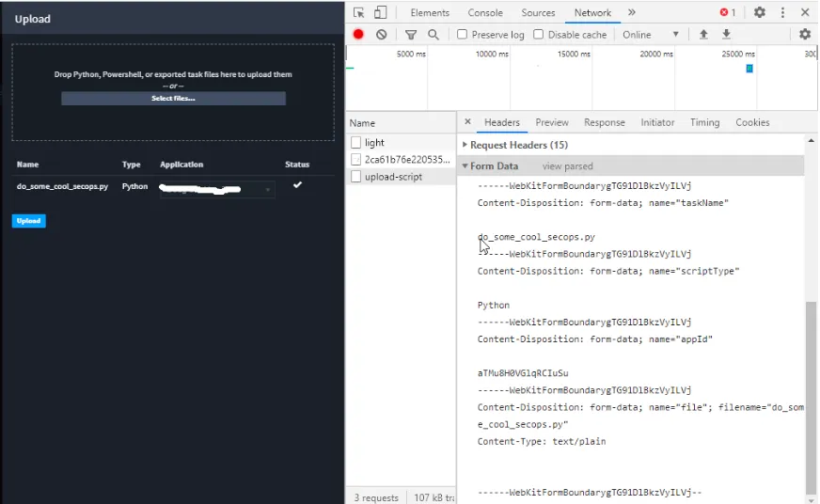820x504 pixels.
Task: Click do_some_cool_secops.py file name in table
Action: point(62,186)
